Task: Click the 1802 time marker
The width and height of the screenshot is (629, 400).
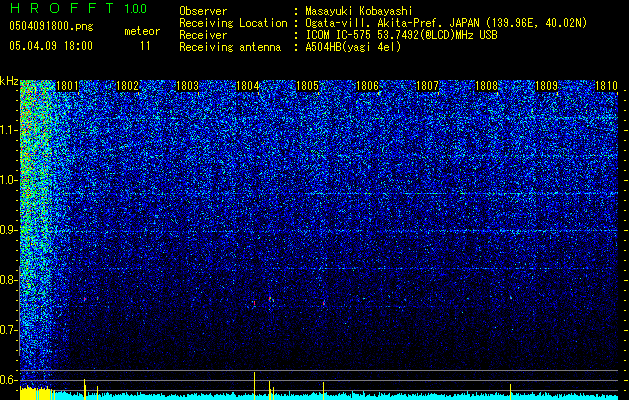Action: pos(127,86)
